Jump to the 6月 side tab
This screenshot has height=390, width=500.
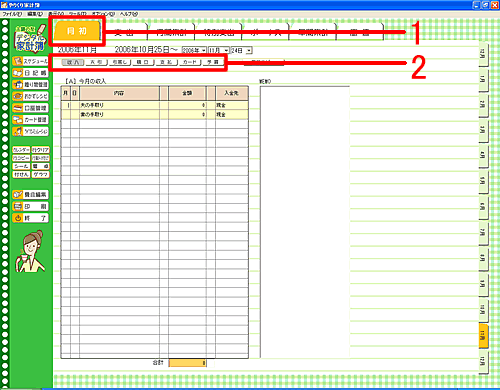click(483, 207)
